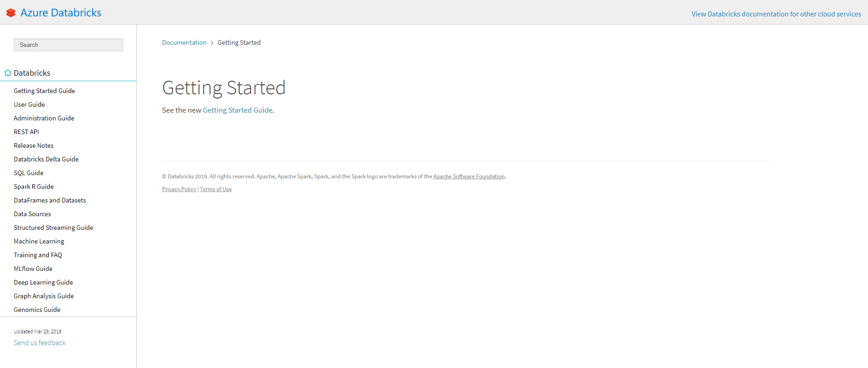Open Apache Software Foundation link
This screenshot has height=368, width=868.
[469, 176]
